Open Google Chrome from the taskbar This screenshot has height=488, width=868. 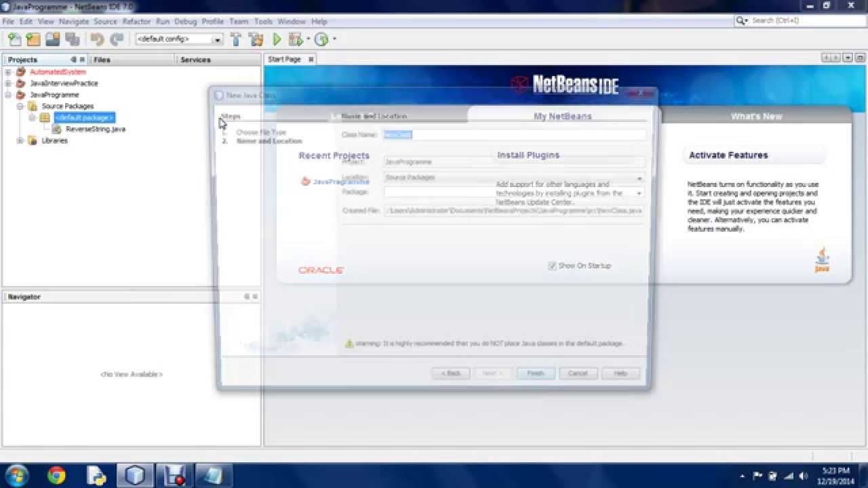tap(56, 475)
